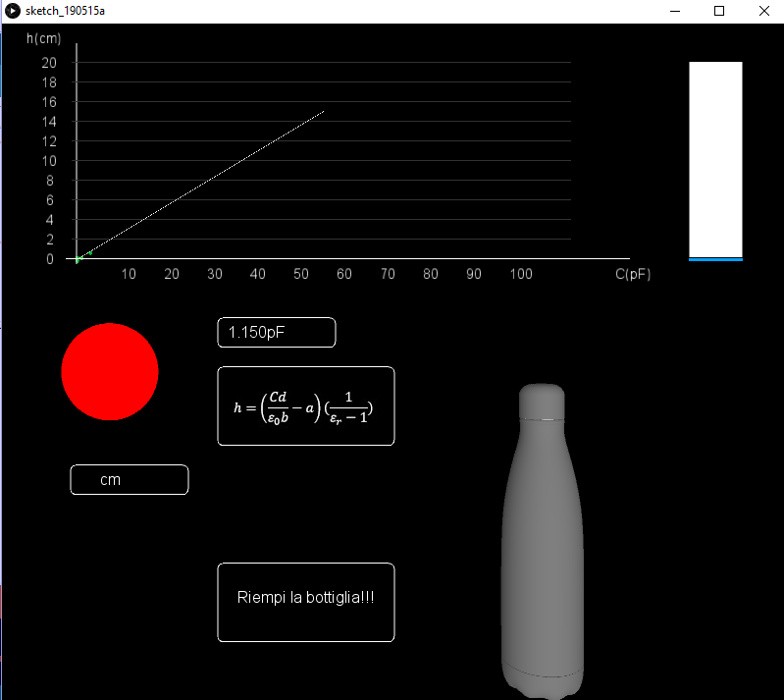Click the 2 label on vertical axis
Image resolution: width=784 pixels, height=700 pixels.
pos(50,240)
